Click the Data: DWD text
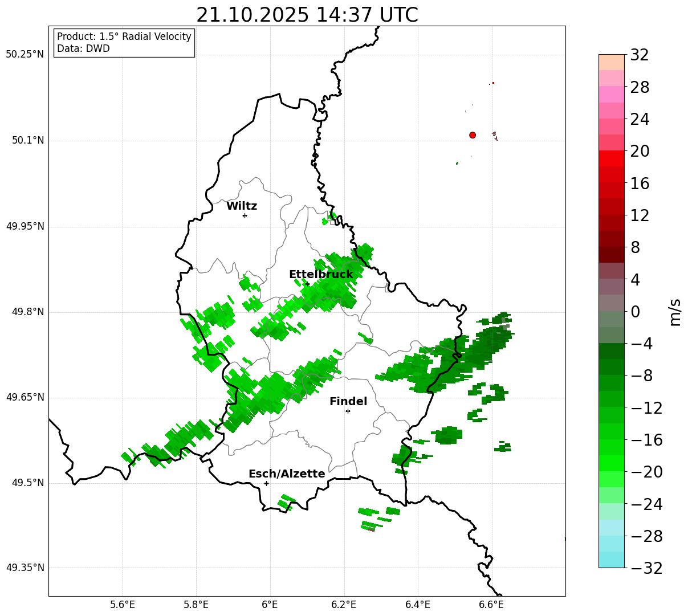Image resolution: width=688 pixels, height=616 pixels. 83,48
